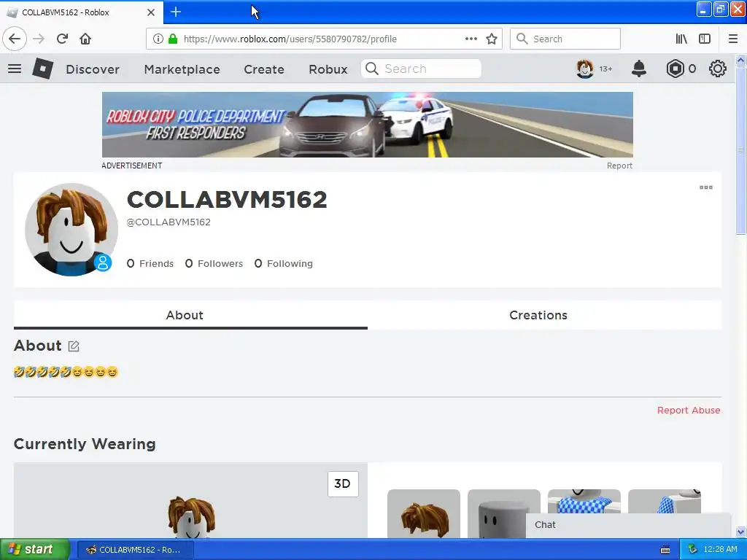Viewport: 747px width, 560px height.
Task: Open Roblox settings gear
Action: click(x=718, y=69)
